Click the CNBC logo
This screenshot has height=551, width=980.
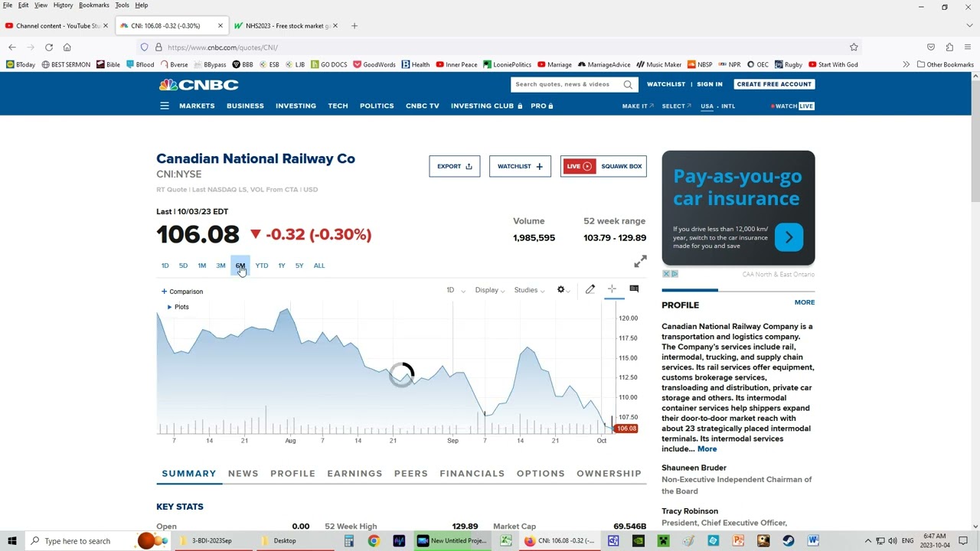[x=198, y=84]
